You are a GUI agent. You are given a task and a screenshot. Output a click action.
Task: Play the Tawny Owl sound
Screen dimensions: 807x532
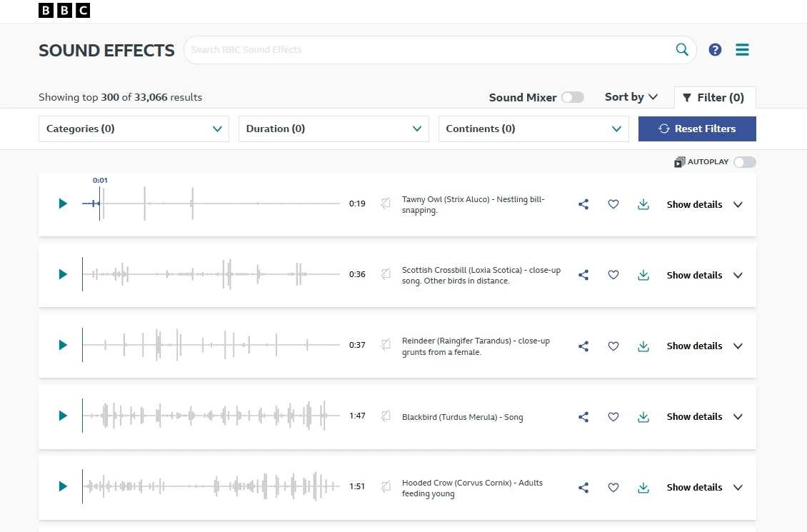[x=63, y=204]
